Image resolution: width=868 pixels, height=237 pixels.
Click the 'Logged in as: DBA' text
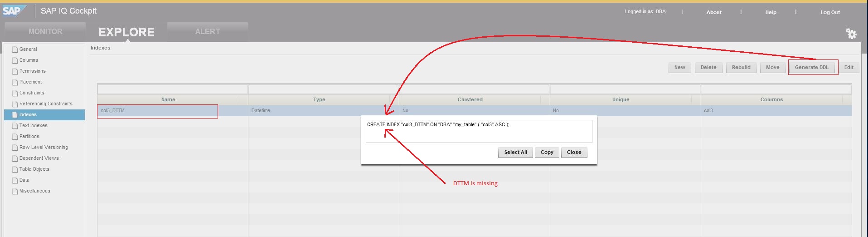click(x=645, y=12)
